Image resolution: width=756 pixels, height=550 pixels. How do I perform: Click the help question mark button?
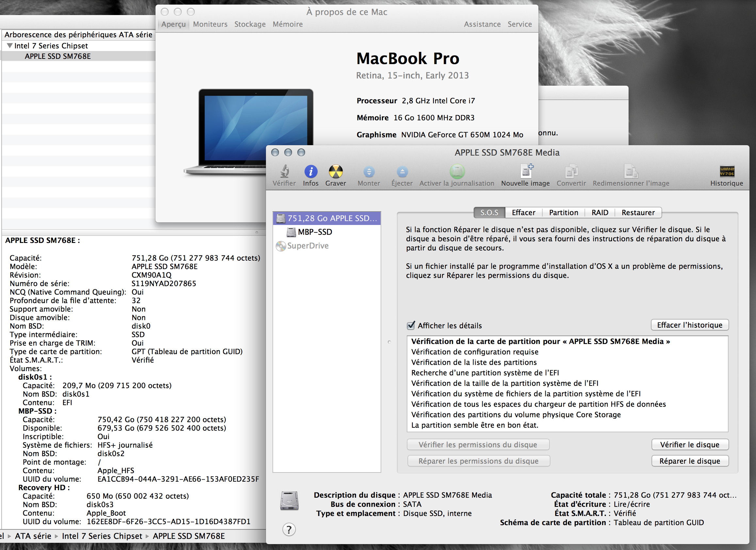click(289, 529)
